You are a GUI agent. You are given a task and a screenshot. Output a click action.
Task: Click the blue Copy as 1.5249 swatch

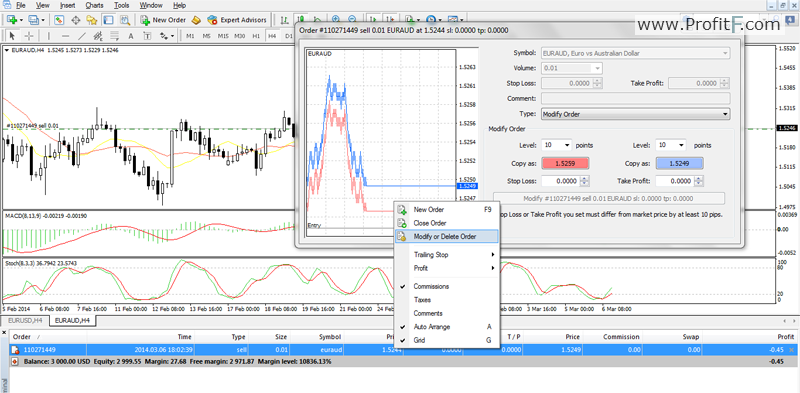coord(679,163)
